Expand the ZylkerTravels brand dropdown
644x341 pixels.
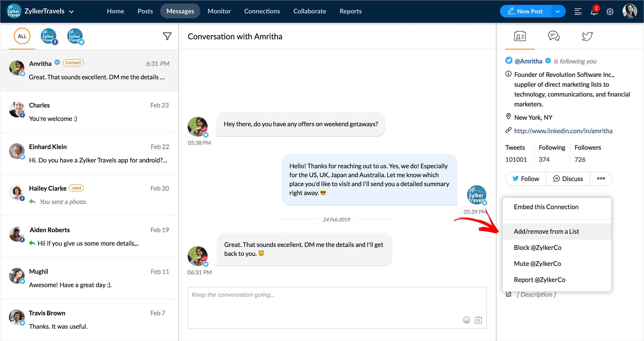point(71,11)
